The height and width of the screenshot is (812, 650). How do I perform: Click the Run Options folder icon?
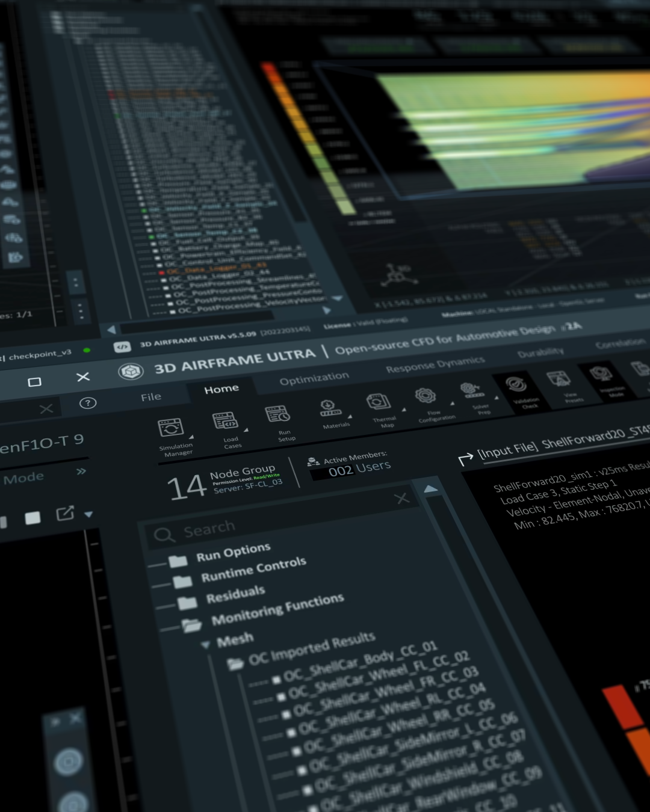point(178,562)
